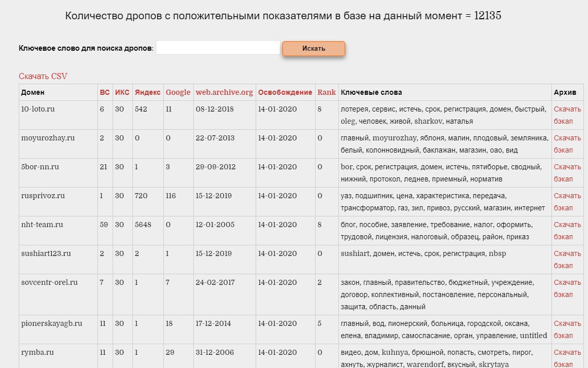588x368 pixels.
Task: Click ВС value 21 for 5bor-nn.ru
Action: (x=103, y=167)
